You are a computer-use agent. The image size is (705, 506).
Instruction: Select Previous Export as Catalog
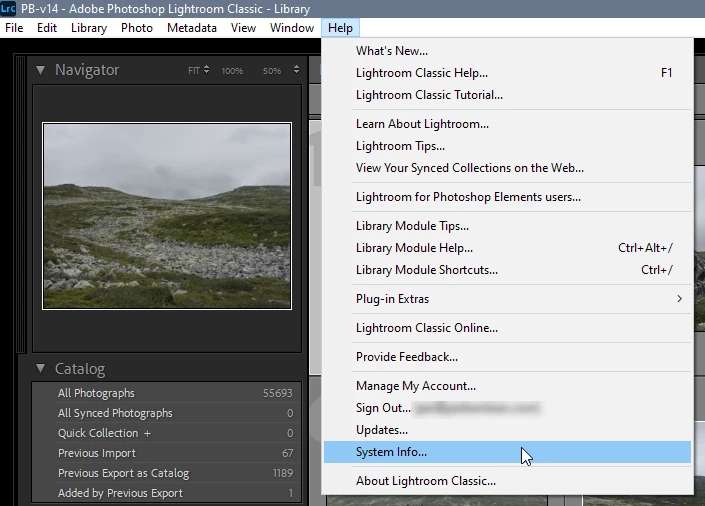(x=167, y=473)
